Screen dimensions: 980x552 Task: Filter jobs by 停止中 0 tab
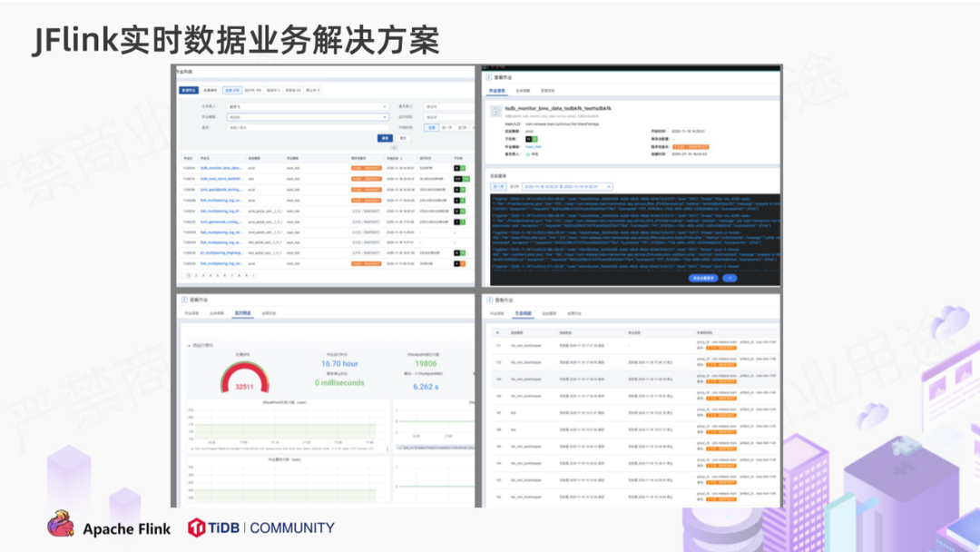tap(312, 91)
